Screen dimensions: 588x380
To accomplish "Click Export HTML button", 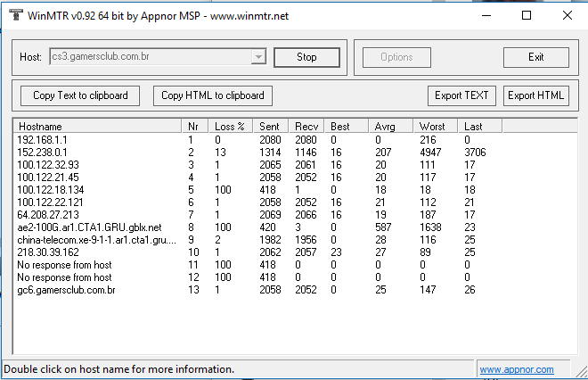I will tap(535, 95).
